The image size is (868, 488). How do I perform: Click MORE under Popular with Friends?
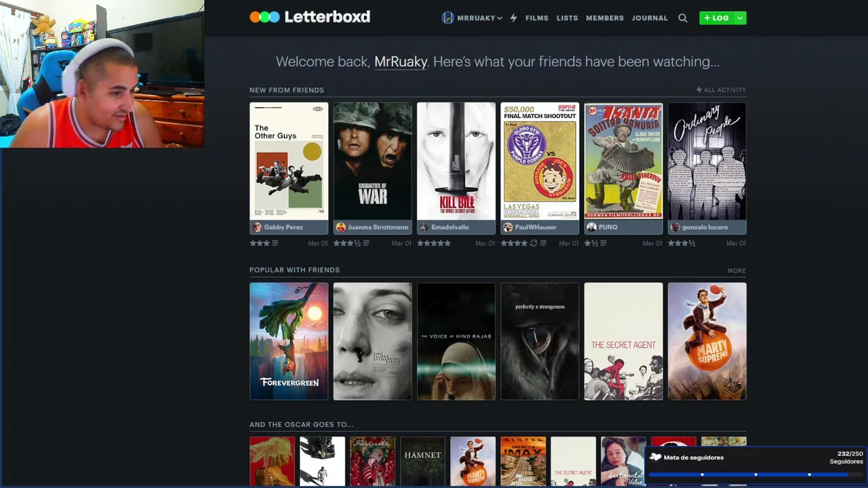click(x=736, y=270)
